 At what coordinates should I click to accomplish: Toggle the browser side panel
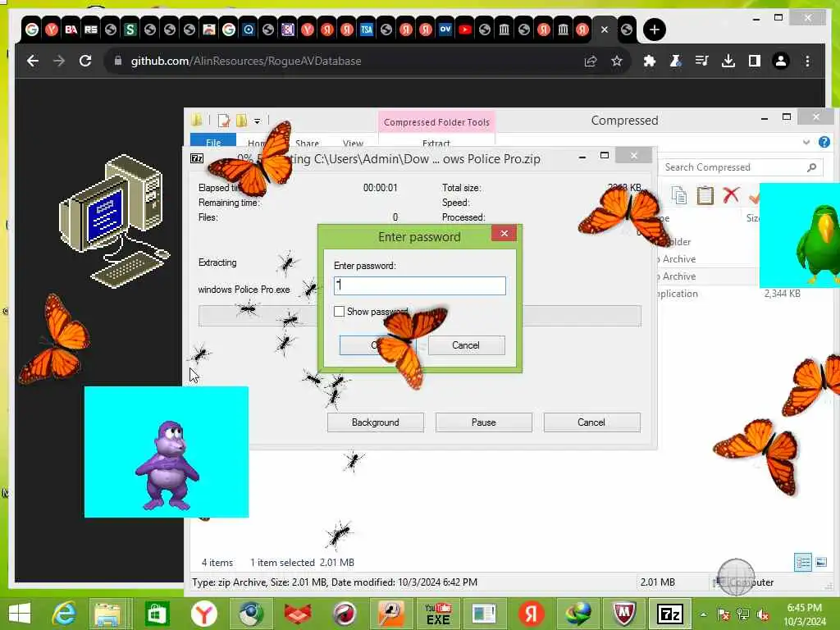(755, 61)
